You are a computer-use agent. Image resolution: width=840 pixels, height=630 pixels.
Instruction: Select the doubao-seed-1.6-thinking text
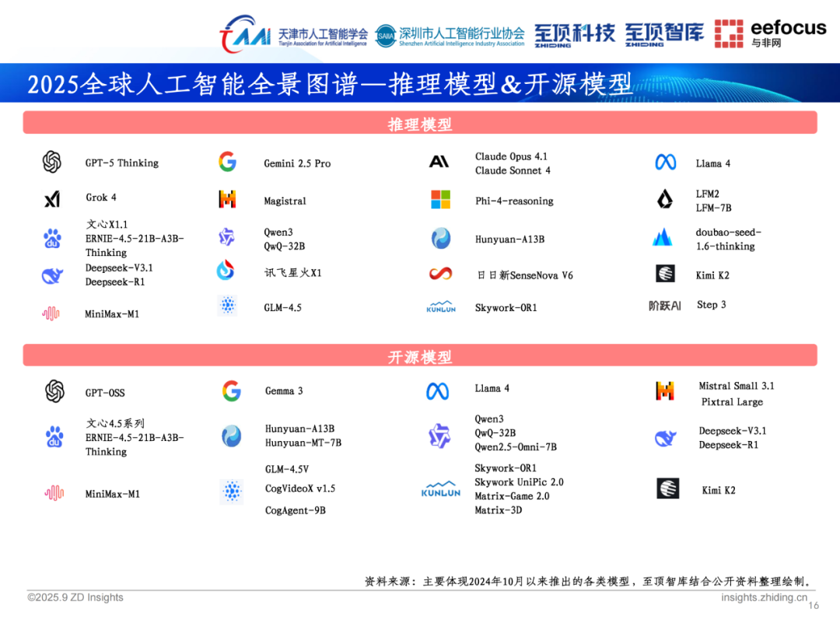point(728,240)
